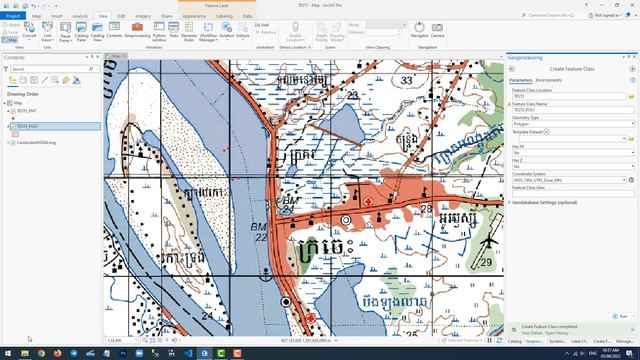Viewport: 640px width, 360px height.
Task: Select List By Perspective Imagery icon
Action: coord(76,80)
